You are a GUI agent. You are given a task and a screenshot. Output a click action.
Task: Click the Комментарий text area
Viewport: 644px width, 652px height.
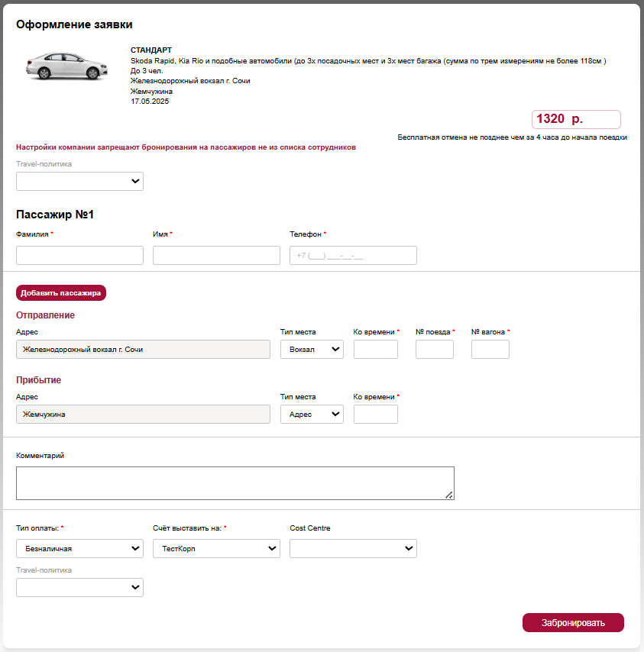tap(235, 483)
